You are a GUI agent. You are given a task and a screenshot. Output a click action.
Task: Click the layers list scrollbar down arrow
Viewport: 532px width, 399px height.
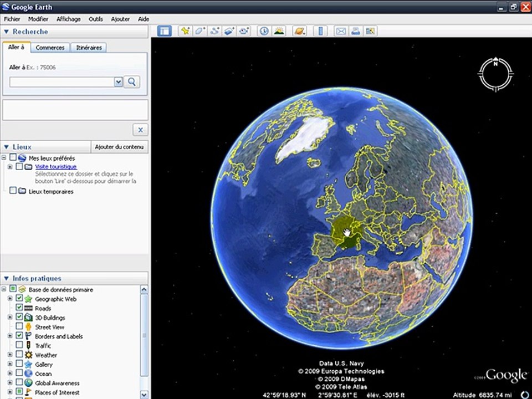(144, 395)
